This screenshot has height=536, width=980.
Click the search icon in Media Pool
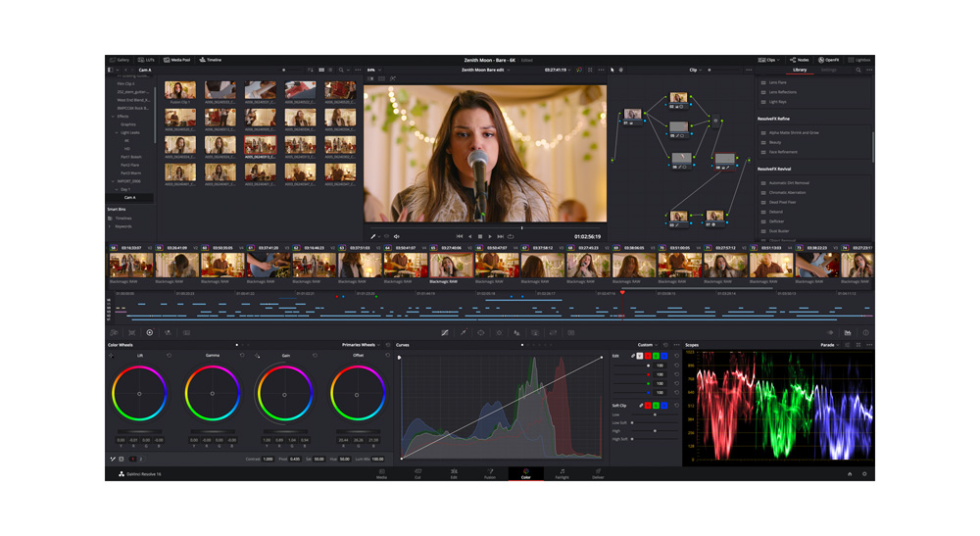[341, 71]
